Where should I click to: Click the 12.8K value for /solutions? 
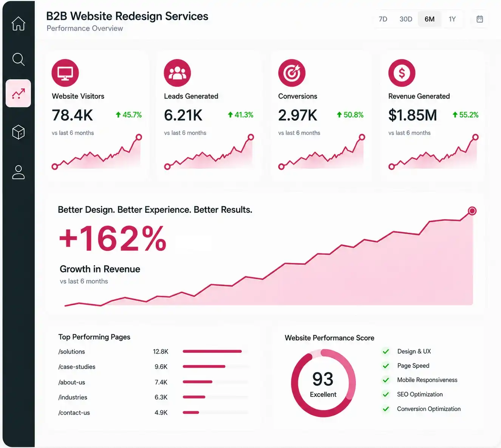(x=161, y=352)
